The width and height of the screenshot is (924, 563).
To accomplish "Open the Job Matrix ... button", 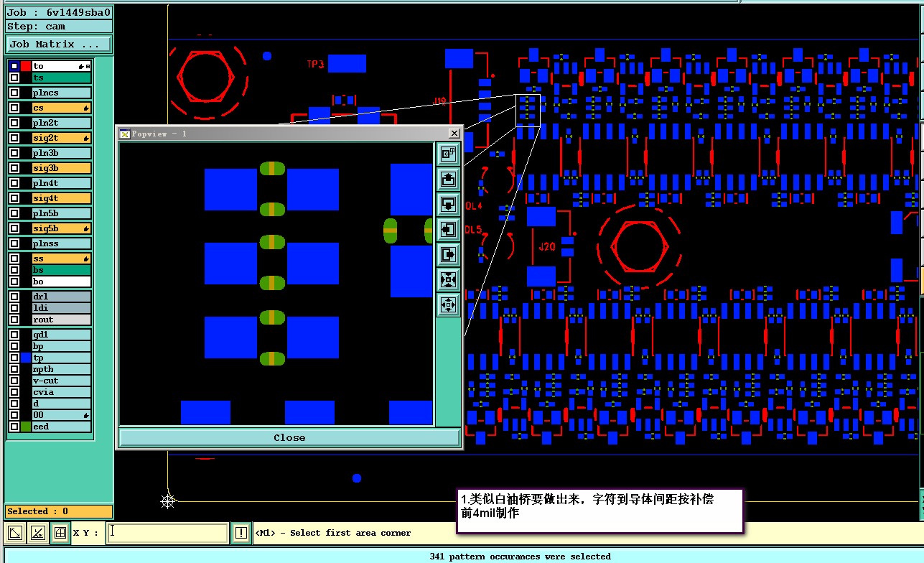I will [x=59, y=44].
